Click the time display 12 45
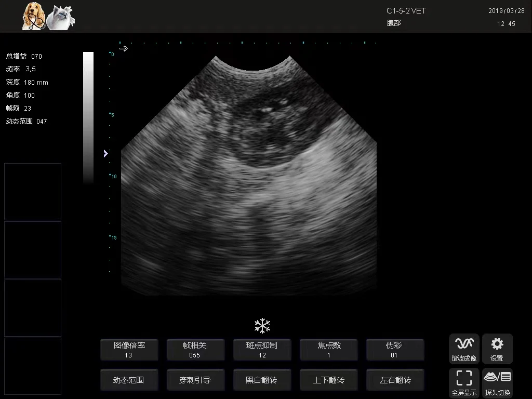532x399 pixels. point(506,24)
